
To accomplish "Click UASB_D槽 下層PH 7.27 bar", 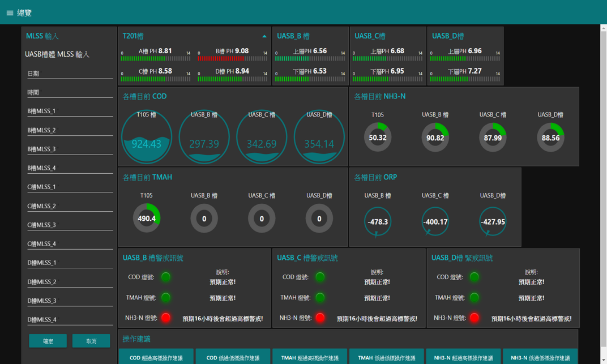I will pyautogui.click(x=465, y=79).
